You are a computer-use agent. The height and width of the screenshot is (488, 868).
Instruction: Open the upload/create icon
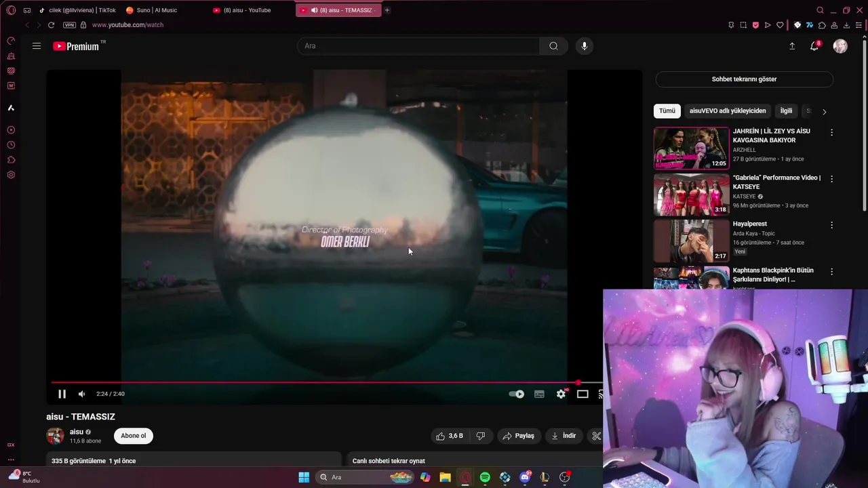(792, 46)
